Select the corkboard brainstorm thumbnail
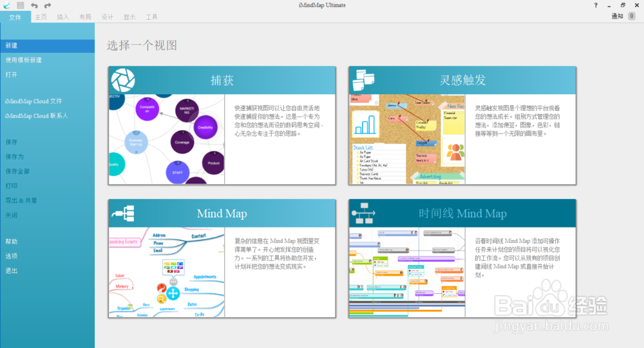 407,139
